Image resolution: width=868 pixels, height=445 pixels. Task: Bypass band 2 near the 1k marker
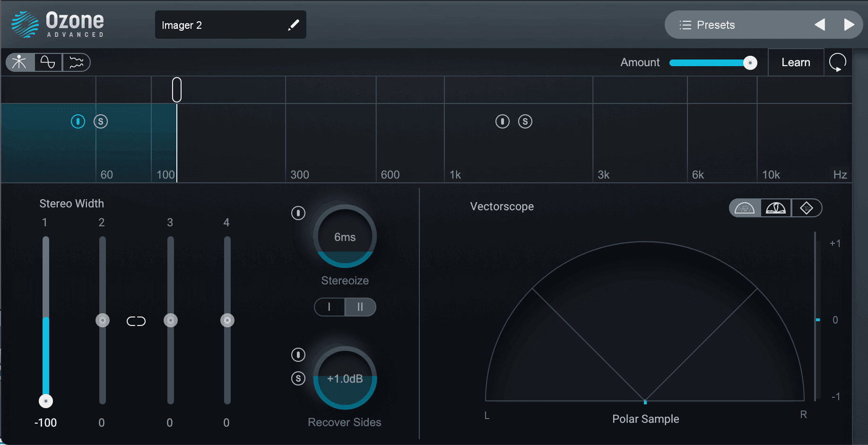[x=503, y=121]
